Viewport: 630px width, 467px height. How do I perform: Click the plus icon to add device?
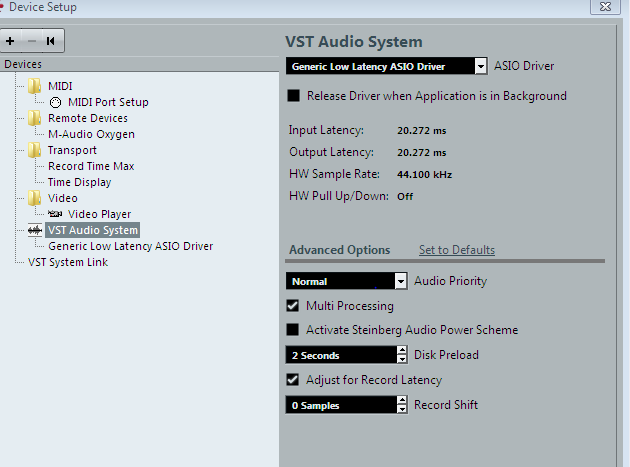click(10, 41)
